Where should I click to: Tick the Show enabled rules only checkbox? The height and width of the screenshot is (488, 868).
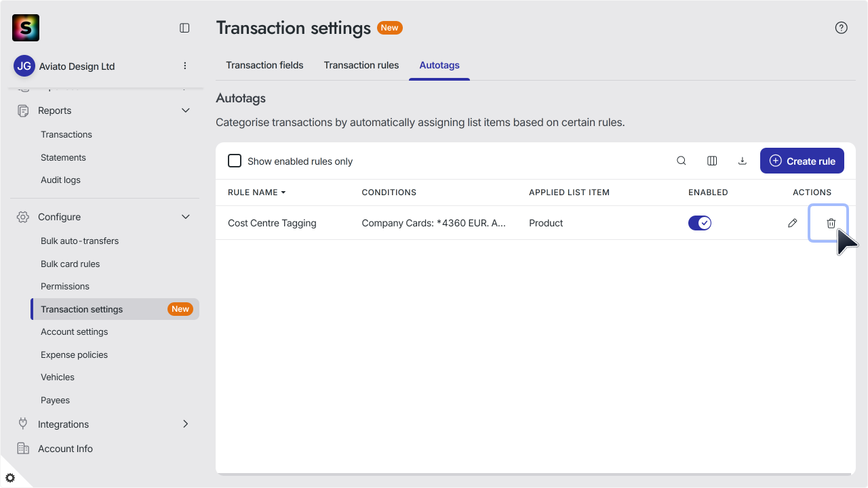point(235,161)
